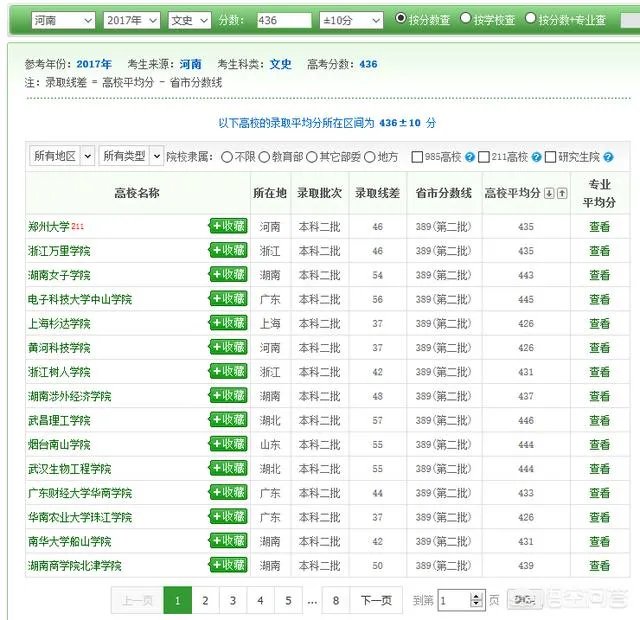The image size is (640, 620).
Task: Click help icon next to 211高校
Action: (537, 157)
